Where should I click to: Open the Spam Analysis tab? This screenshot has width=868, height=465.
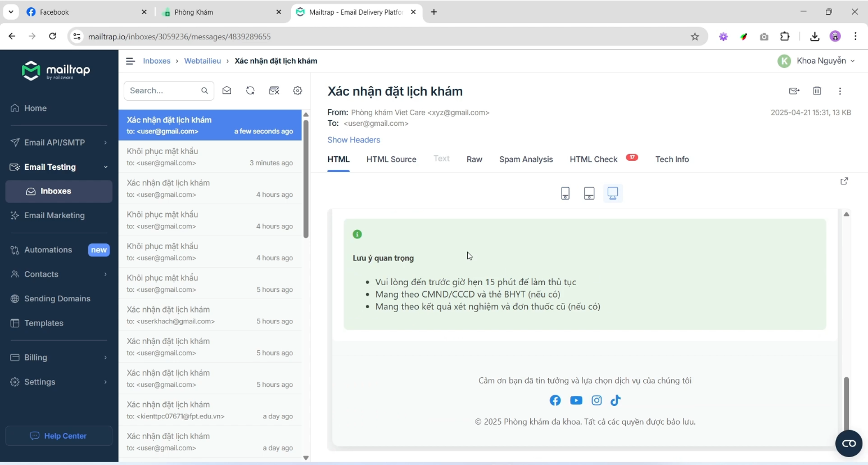[x=526, y=159]
